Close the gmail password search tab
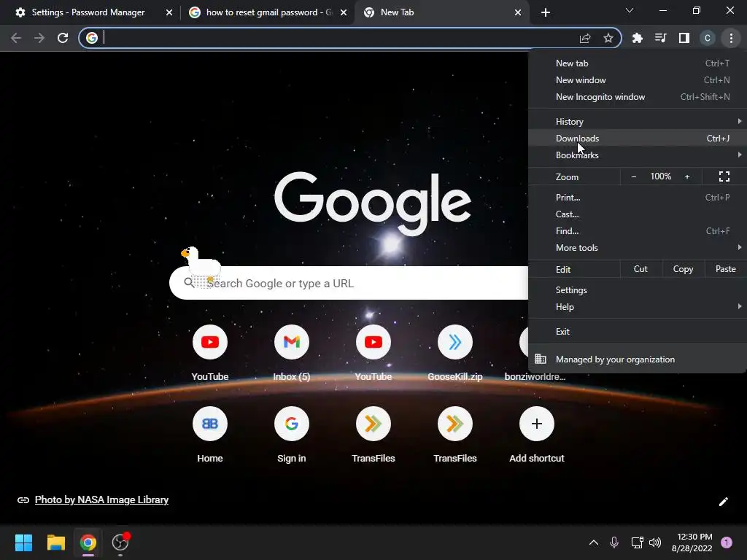Screen dimensions: 747x560 pos(344,12)
